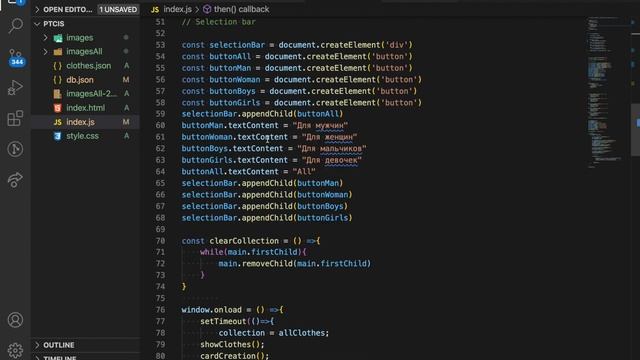The image size is (640, 360).
Task: Click 'cardCreation()' on line 80
Action: 233,356
